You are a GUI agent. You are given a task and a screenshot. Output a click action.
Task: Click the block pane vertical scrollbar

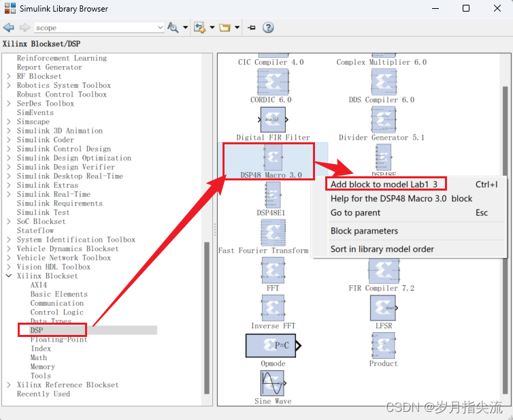506,240
